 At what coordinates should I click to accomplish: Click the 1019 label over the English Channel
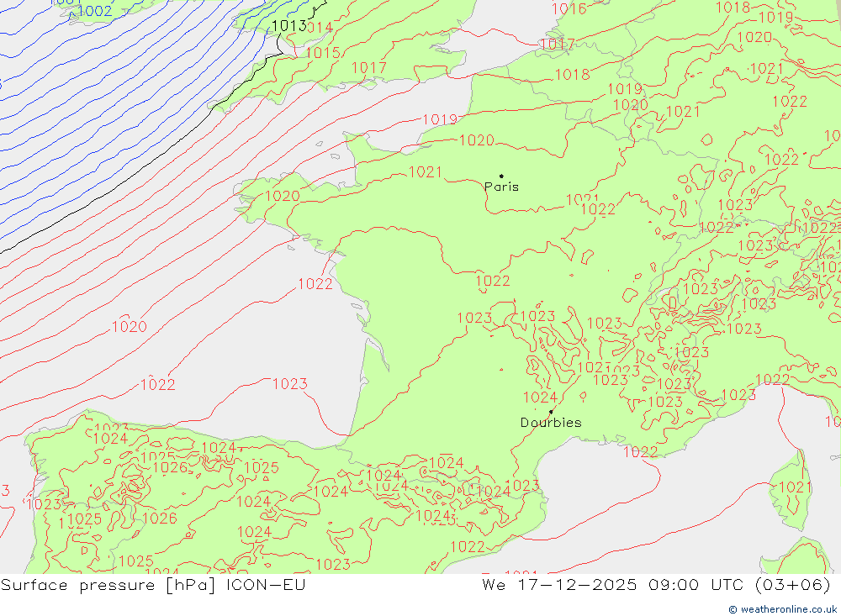pyautogui.click(x=441, y=119)
